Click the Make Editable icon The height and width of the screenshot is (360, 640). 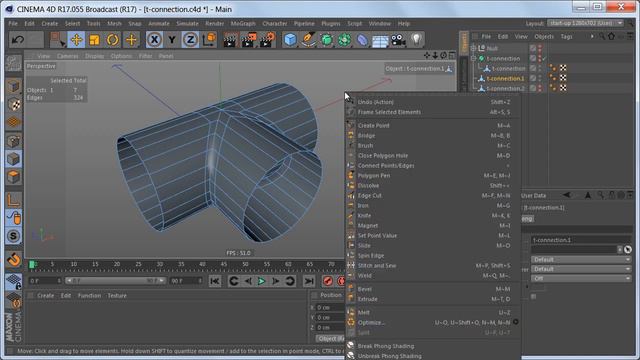13,64
